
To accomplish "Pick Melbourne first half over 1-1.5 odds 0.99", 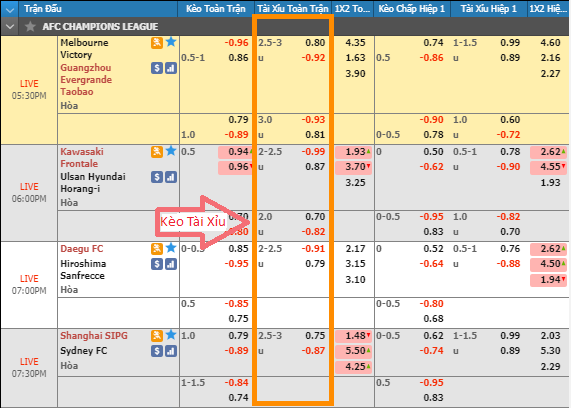I will click(x=510, y=43).
